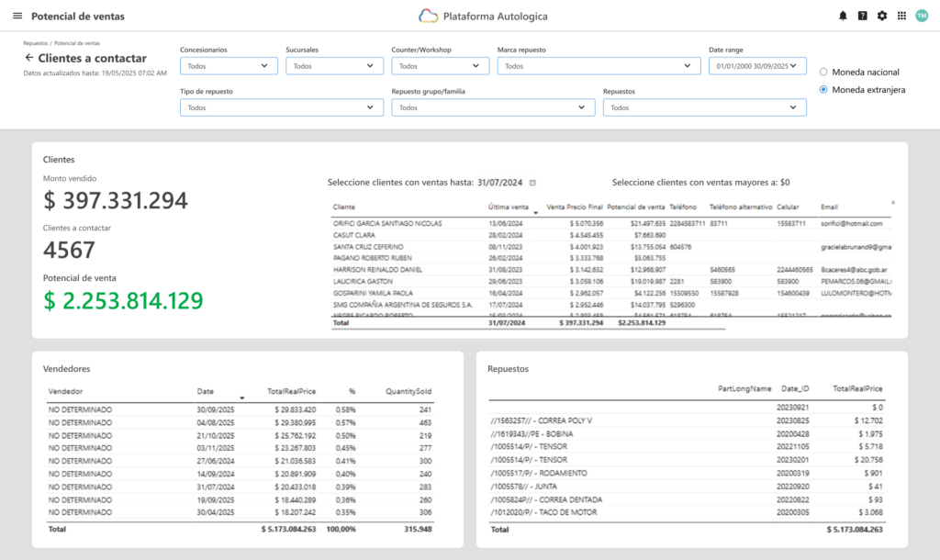This screenshot has height=560, width=940.
Task: Open the apps grid launcher
Action: 901,17
